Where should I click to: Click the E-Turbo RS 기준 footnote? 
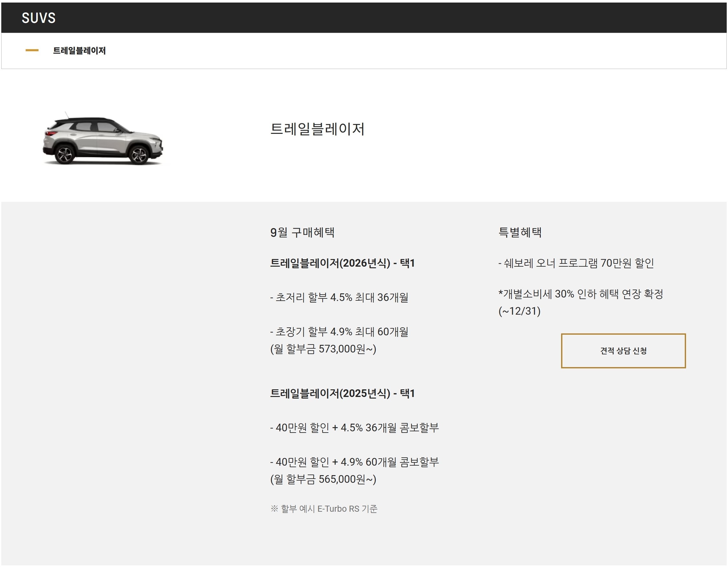click(x=324, y=509)
